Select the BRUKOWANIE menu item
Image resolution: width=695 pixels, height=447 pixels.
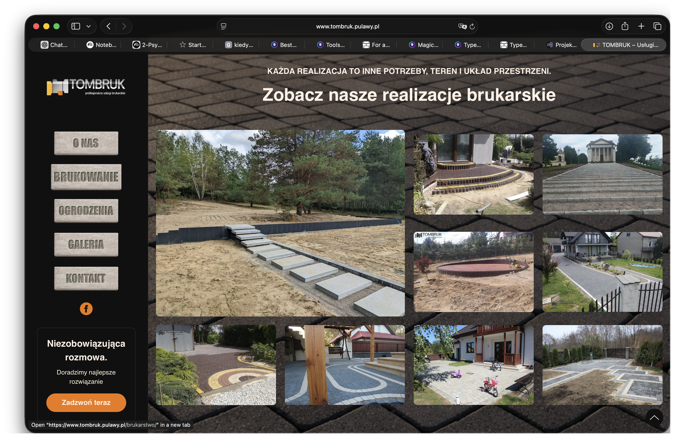(86, 177)
